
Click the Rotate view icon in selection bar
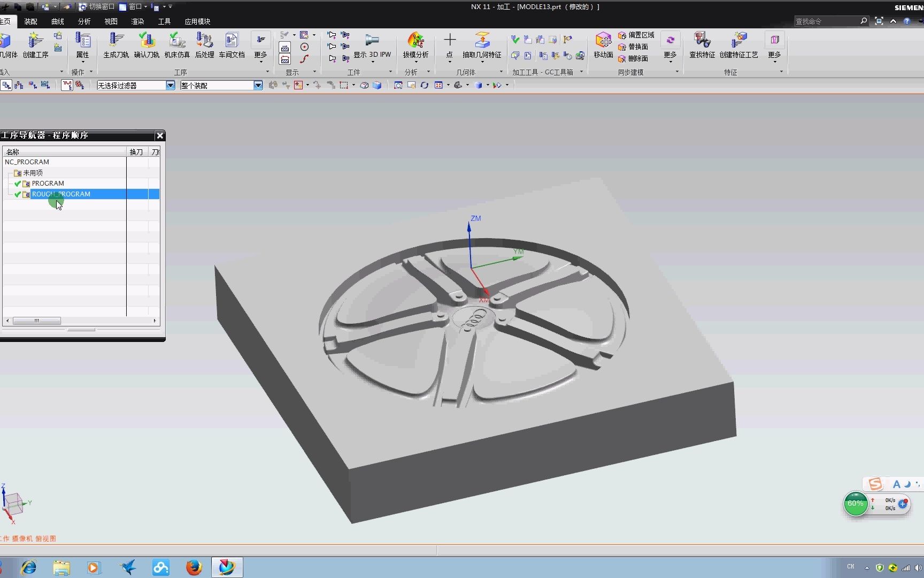pyautogui.click(x=424, y=85)
